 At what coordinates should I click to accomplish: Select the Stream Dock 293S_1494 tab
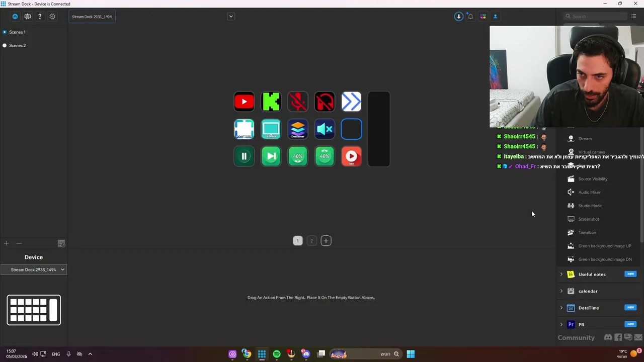(x=92, y=17)
